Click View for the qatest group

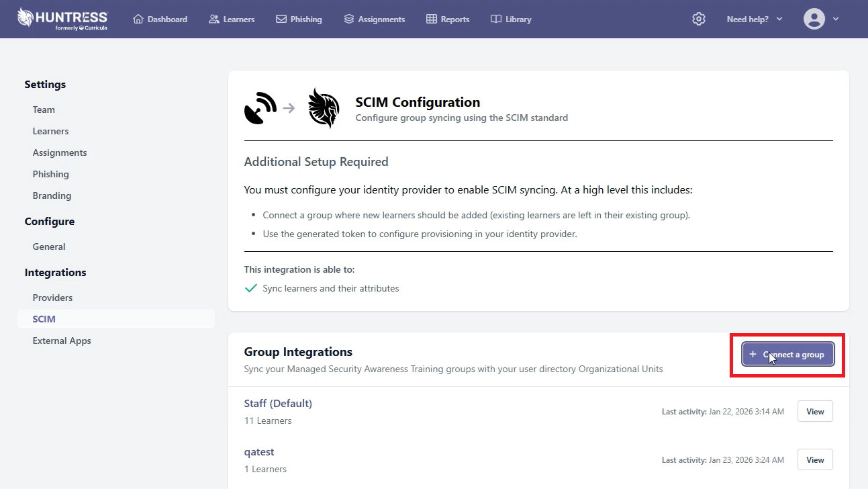pyautogui.click(x=815, y=460)
